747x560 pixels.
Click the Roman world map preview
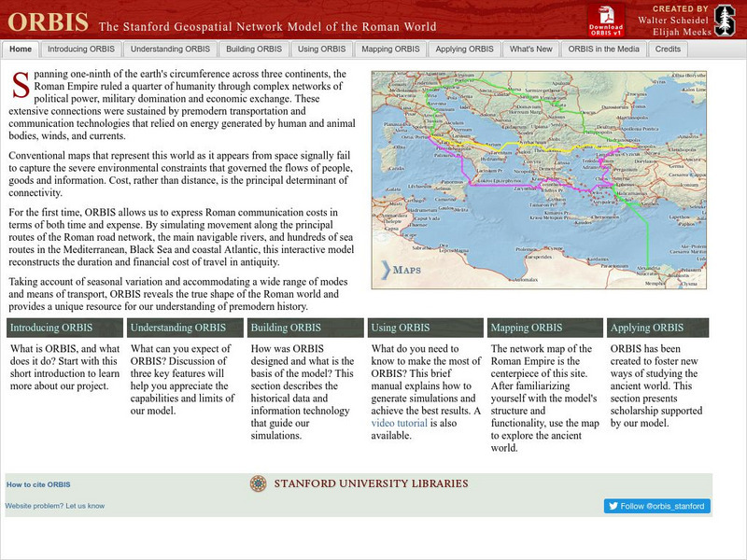(x=551, y=168)
